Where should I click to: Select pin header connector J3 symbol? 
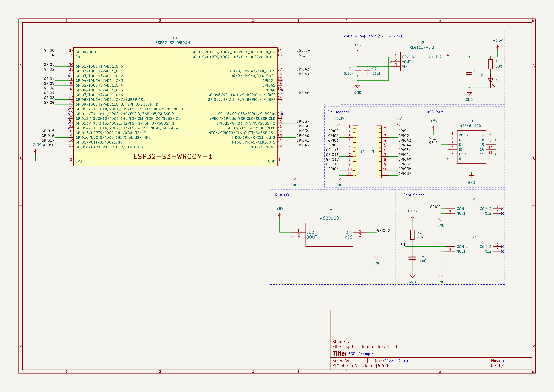click(x=379, y=152)
